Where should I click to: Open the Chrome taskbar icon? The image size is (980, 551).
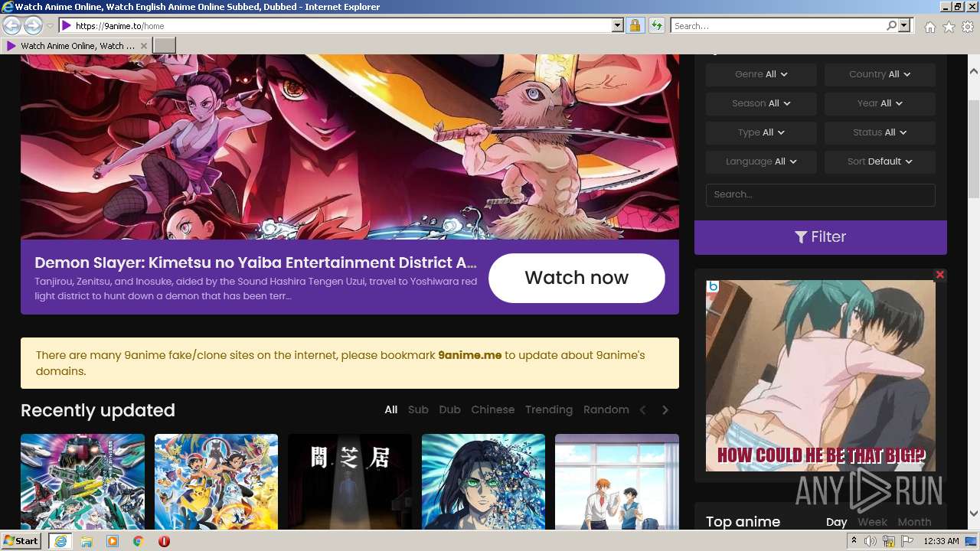point(139,541)
